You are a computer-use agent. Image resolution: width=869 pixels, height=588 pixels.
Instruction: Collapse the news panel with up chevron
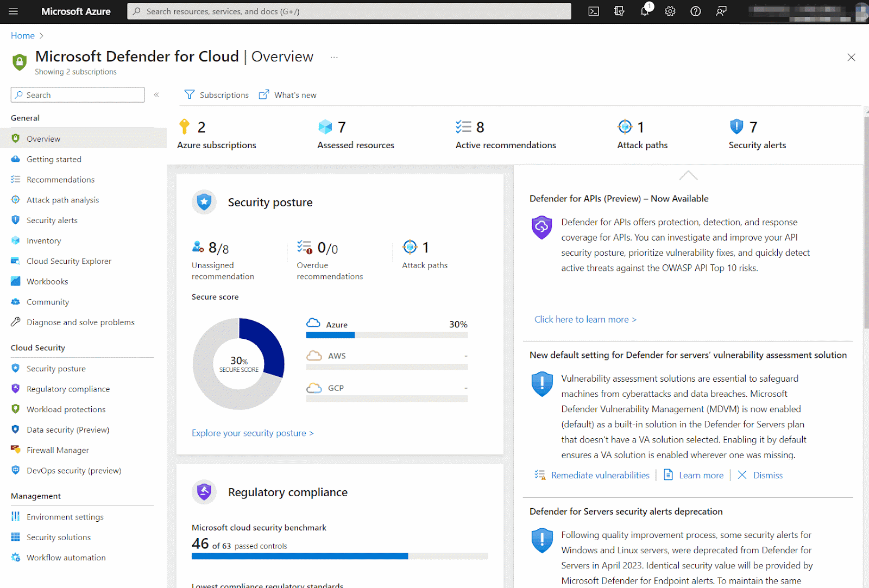[x=688, y=175]
